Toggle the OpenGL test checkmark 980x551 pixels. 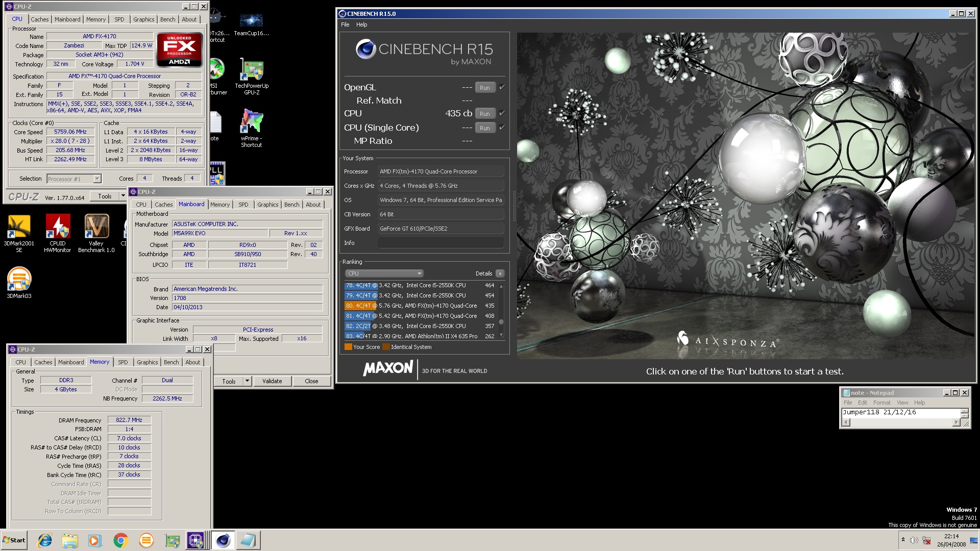click(x=502, y=87)
